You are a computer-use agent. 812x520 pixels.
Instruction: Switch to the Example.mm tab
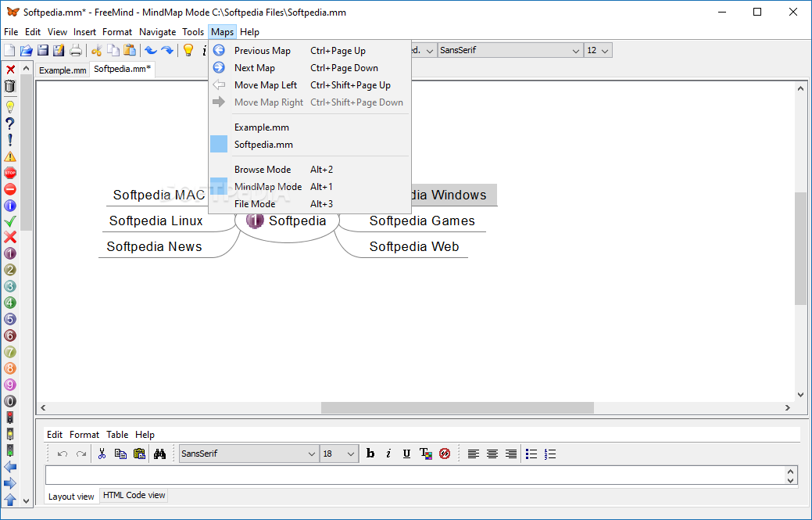[63, 70]
